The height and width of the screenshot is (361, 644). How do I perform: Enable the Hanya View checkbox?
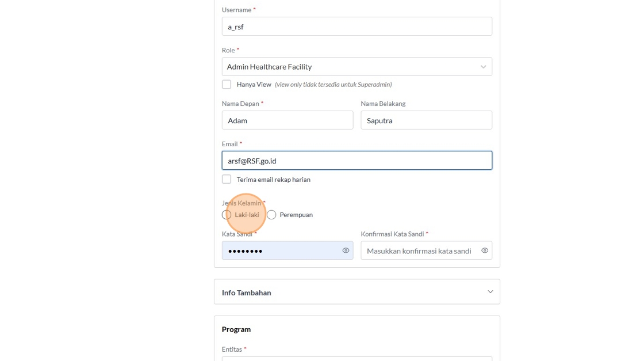pyautogui.click(x=227, y=85)
